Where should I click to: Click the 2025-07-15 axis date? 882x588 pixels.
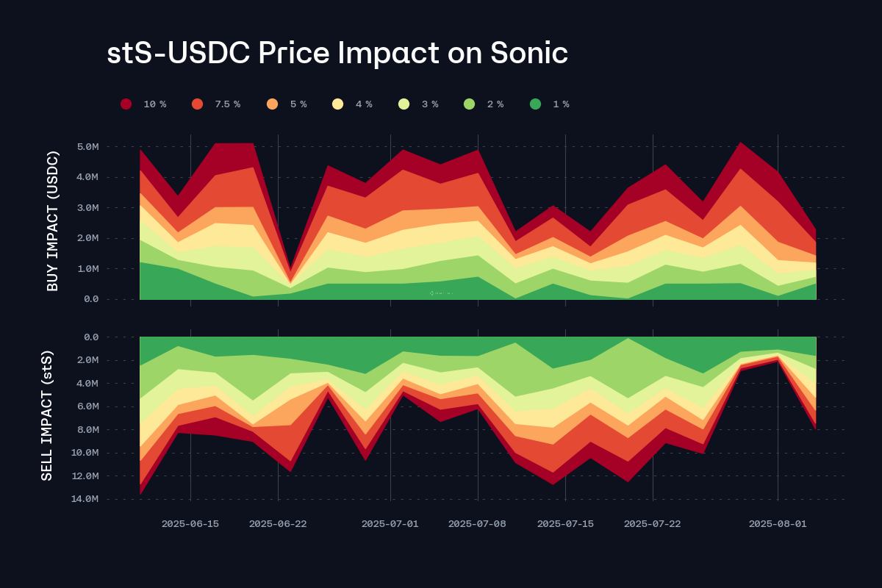point(565,524)
